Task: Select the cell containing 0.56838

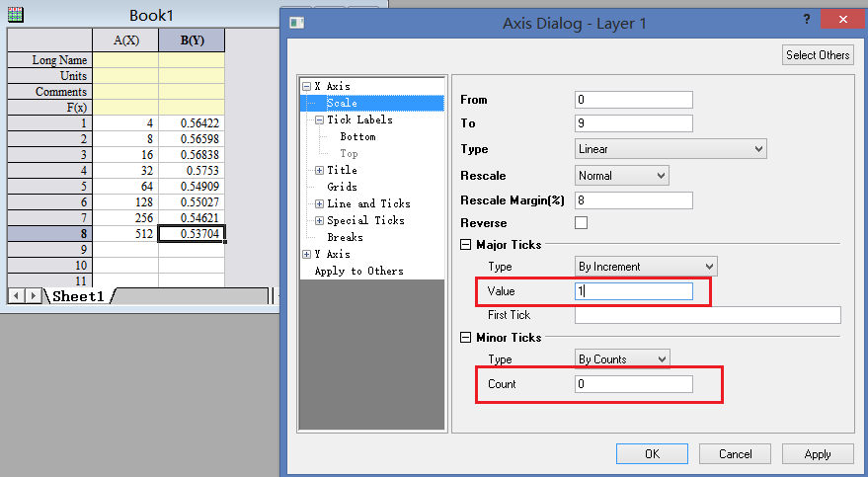Action: coord(193,154)
